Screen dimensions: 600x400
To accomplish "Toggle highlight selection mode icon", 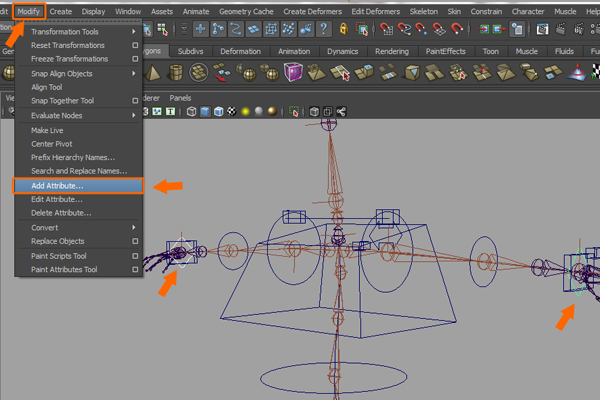I will pos(362,29).
